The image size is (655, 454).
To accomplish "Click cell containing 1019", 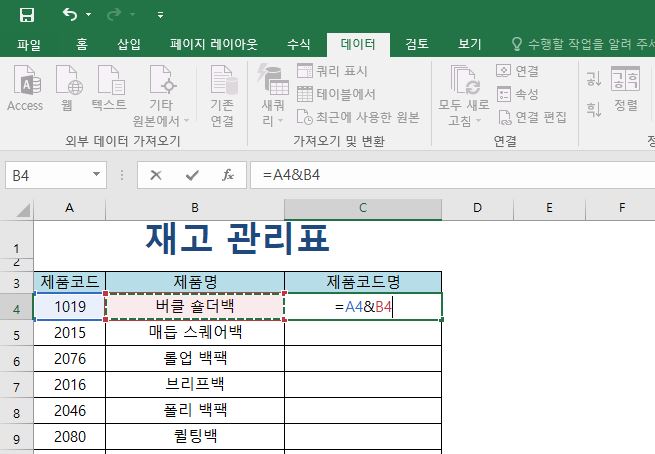I will pyautogui.click(x=69, y=307).
